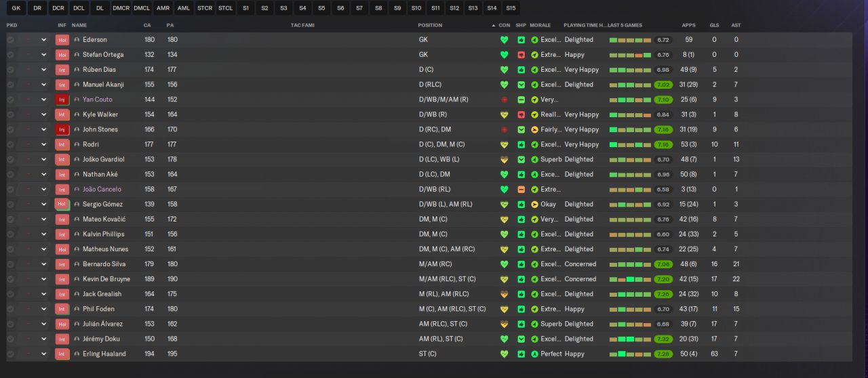
Task: Open the position dropdown for Jérémy Doku
Action: (43, 339)
